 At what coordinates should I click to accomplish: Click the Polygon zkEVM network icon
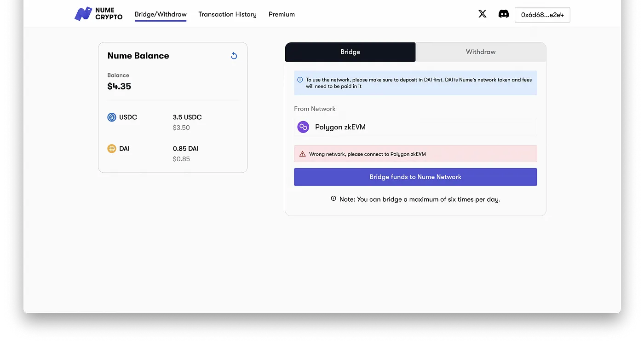tap(303, 127)
